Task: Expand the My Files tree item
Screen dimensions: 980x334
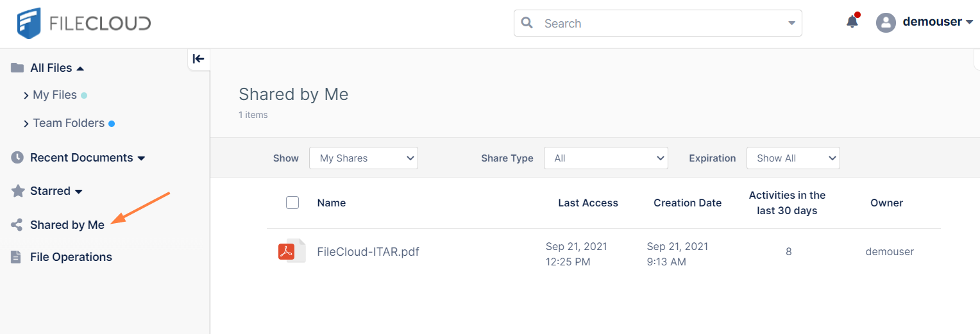Action: [26, 95]
